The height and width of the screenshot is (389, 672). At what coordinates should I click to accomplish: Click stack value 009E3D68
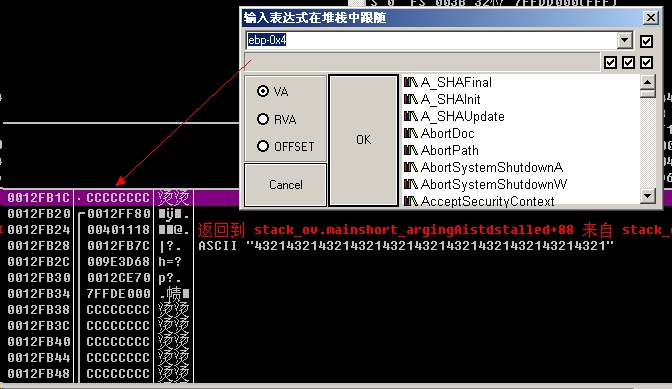click(119, 262)
